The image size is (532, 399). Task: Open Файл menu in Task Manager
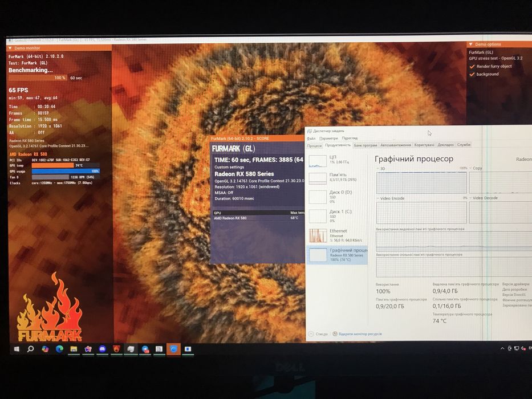click(x=311, y=139)
